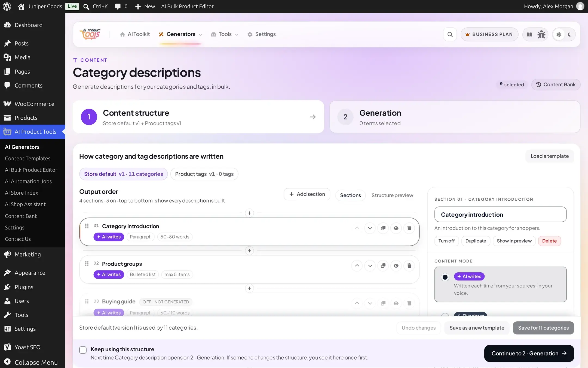
Task: Open the WordPress logo menu
Action: 7,6
